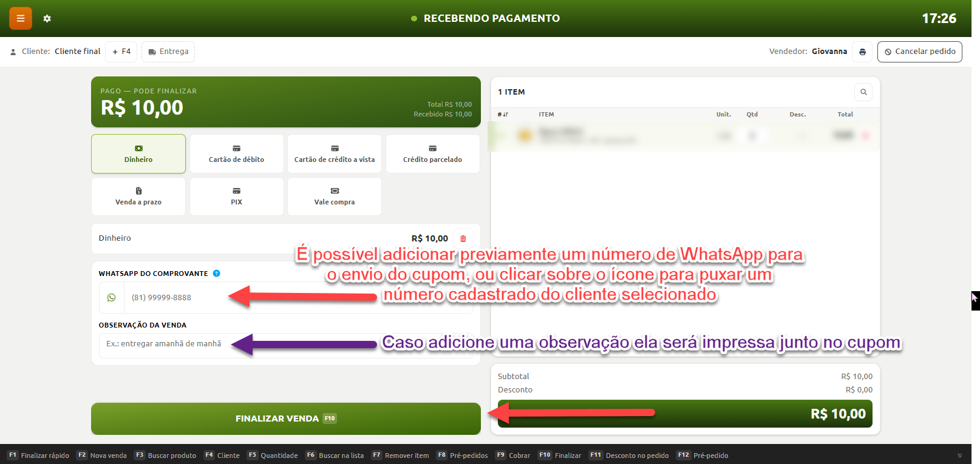Screen dimensions: 980x464
Task: Click the search icon in the item list
Action: (863, 92)
